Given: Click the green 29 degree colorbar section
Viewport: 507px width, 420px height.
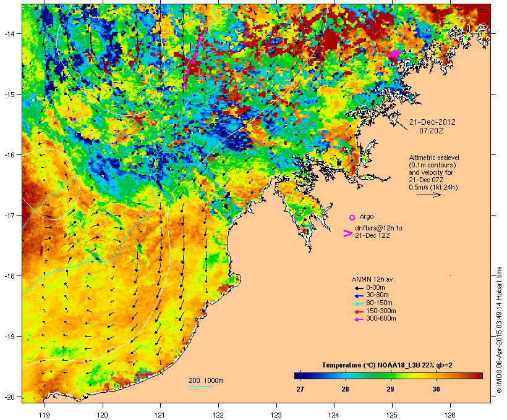Looking at the screenshot, I should click(391, 376).
